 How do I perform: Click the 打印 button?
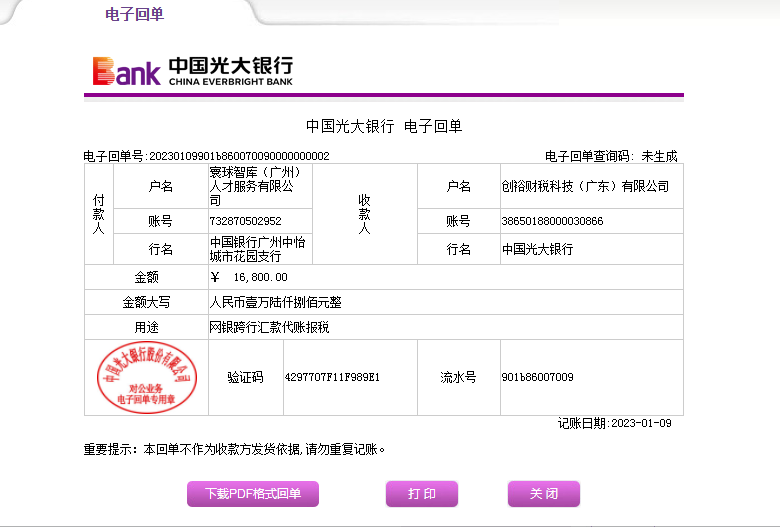click(422, 494)
